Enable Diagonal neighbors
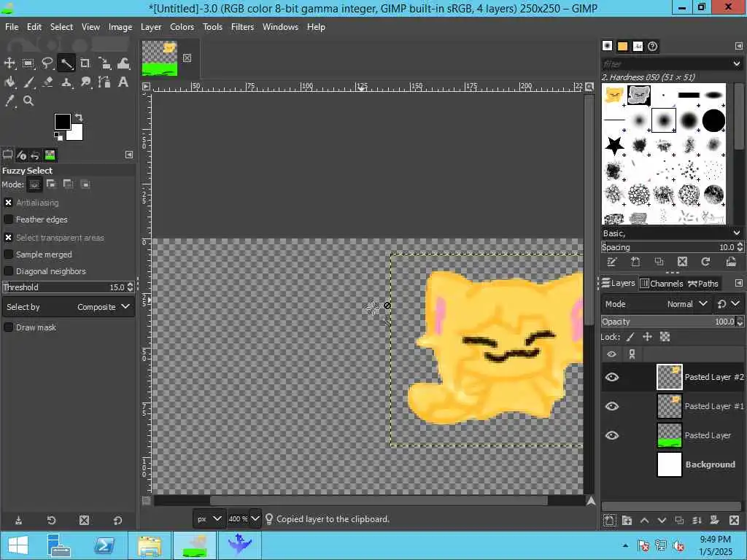The width and height of the screenshot is (747, 560). 9,271
